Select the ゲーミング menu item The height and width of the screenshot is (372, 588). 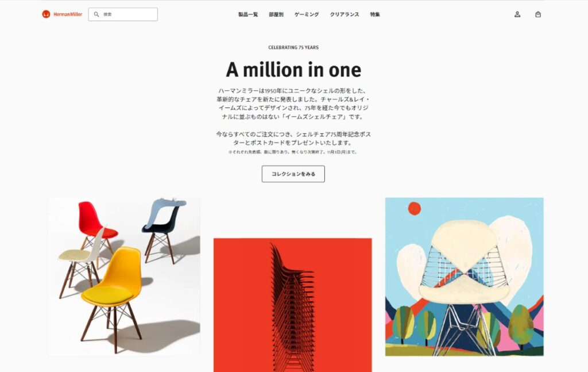[307, 14]
